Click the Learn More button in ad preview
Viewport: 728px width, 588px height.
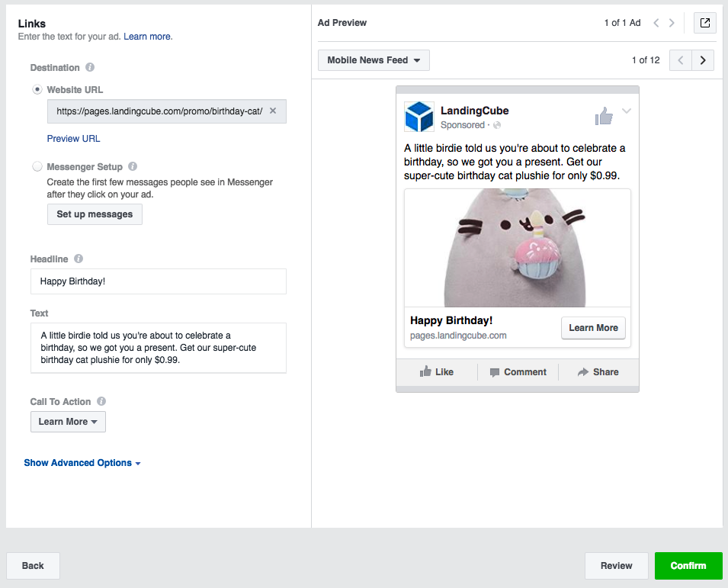coord(593,328)
